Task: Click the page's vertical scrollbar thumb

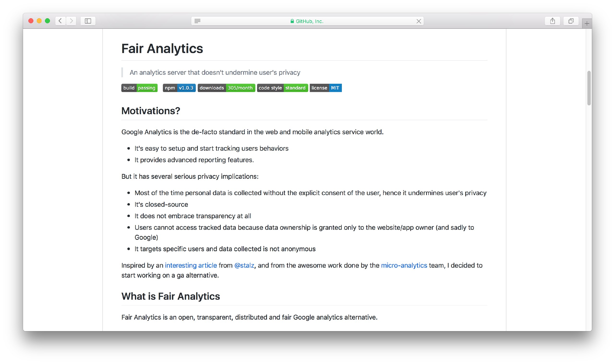Action: coord(589,88)
